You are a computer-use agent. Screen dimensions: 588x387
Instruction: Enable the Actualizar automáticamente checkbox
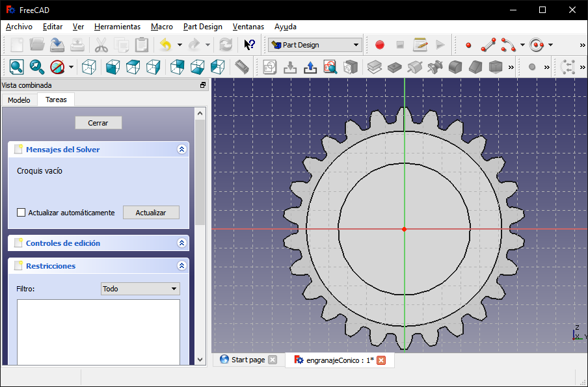(x=21, y=213)
